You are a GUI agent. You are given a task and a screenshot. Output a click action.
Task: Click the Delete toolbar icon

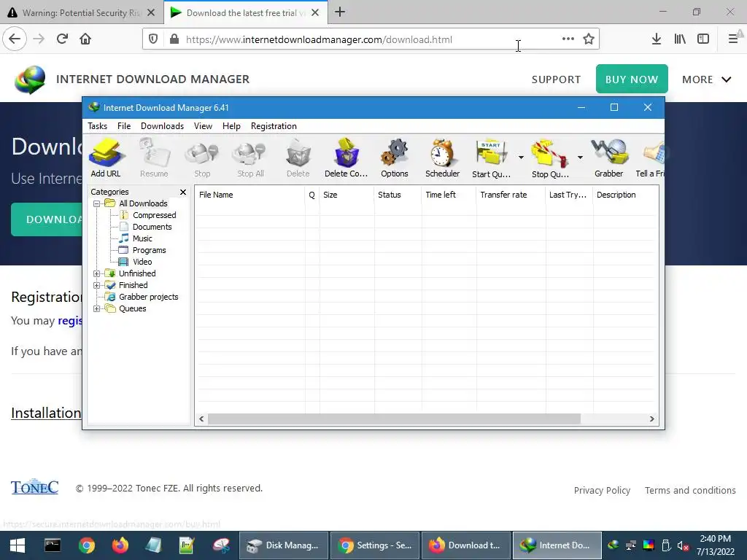click(x=298, y=158)
